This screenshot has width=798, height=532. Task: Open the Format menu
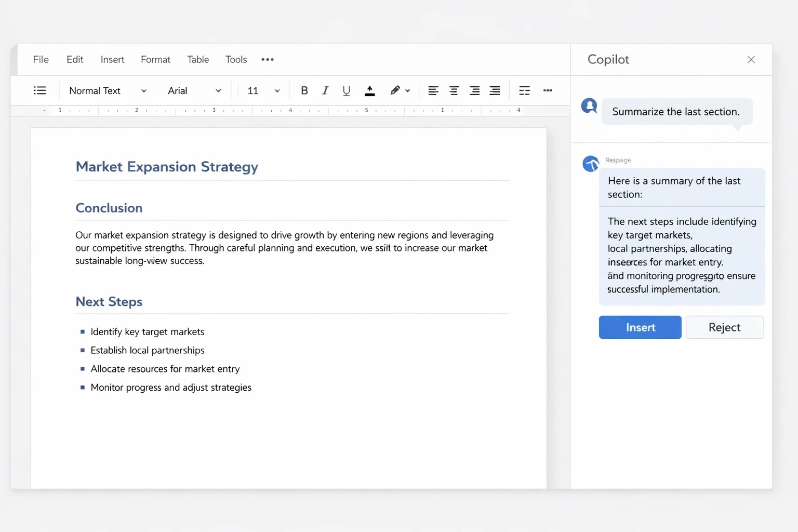[x=155, y=59]
